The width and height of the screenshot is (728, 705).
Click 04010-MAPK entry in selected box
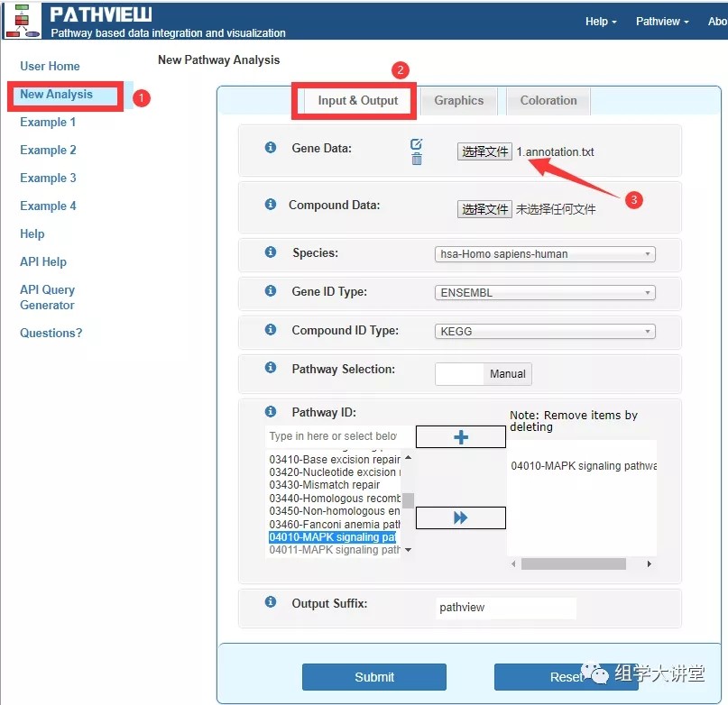click(x=584, y=465)
